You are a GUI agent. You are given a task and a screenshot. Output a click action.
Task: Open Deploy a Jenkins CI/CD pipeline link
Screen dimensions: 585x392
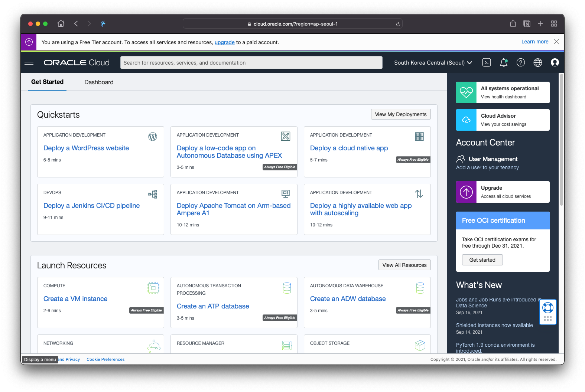(x=91, y=206)
